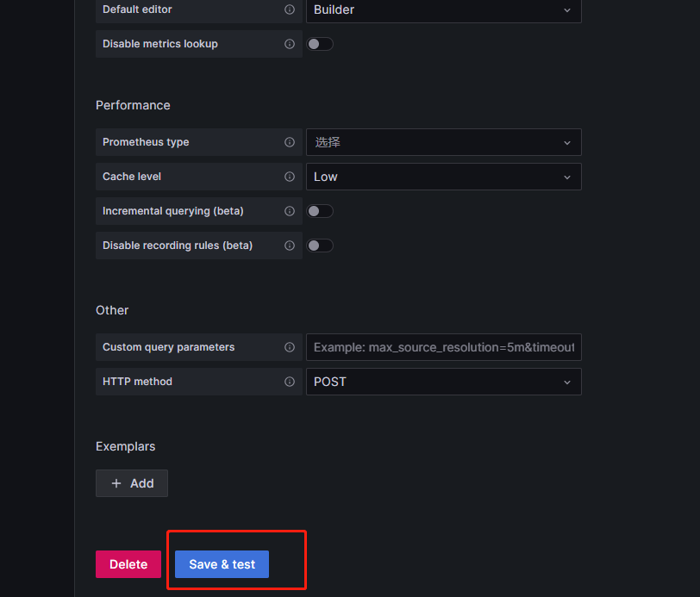Viewport: 700px width, 597px height.
Task: Turn on Incremental querying (beta) toggle
Action: coord(320,211)
